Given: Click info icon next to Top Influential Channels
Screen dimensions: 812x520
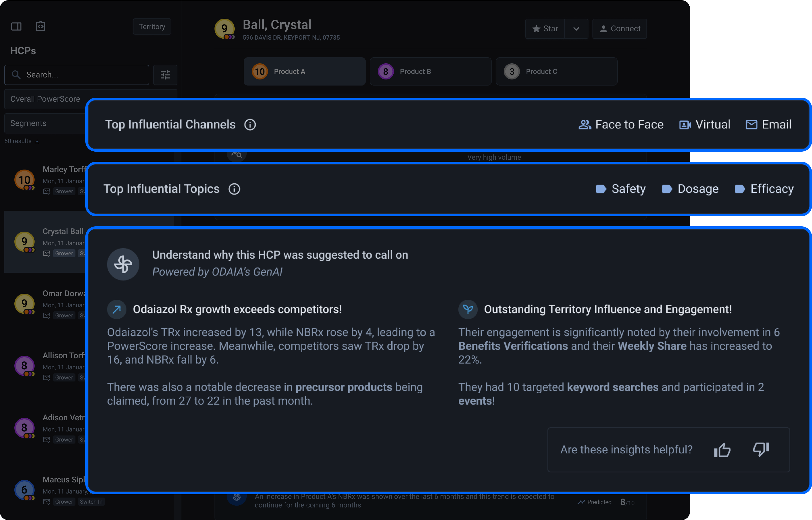Looking at the screenshot, I should coord(250,125).
